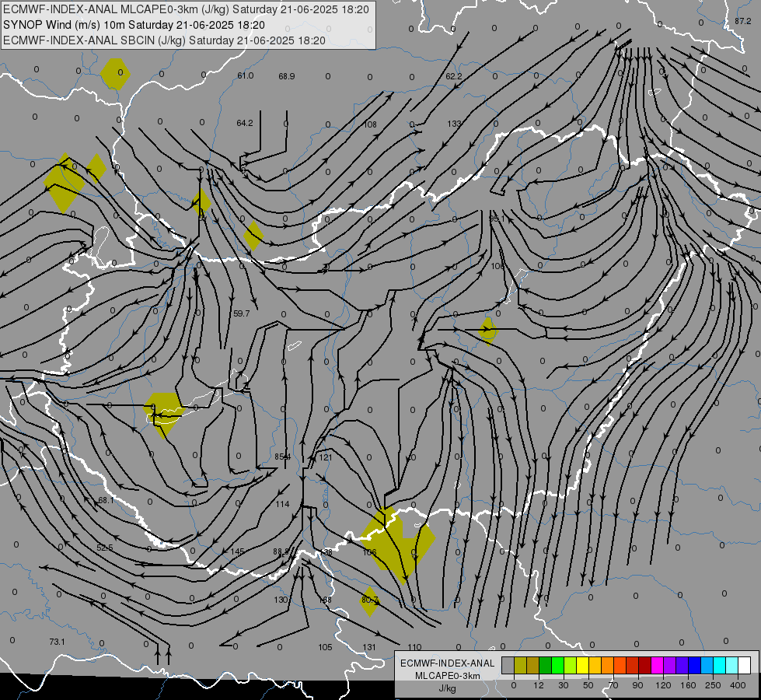Click the 'MLCAPE0-3km' legend title

pos(448,676)
